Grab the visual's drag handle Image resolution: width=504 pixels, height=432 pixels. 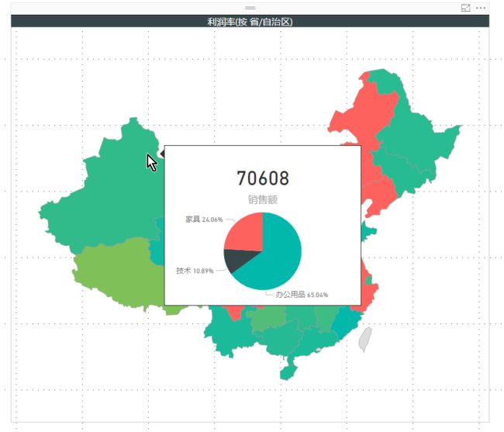tap(250, 8)
